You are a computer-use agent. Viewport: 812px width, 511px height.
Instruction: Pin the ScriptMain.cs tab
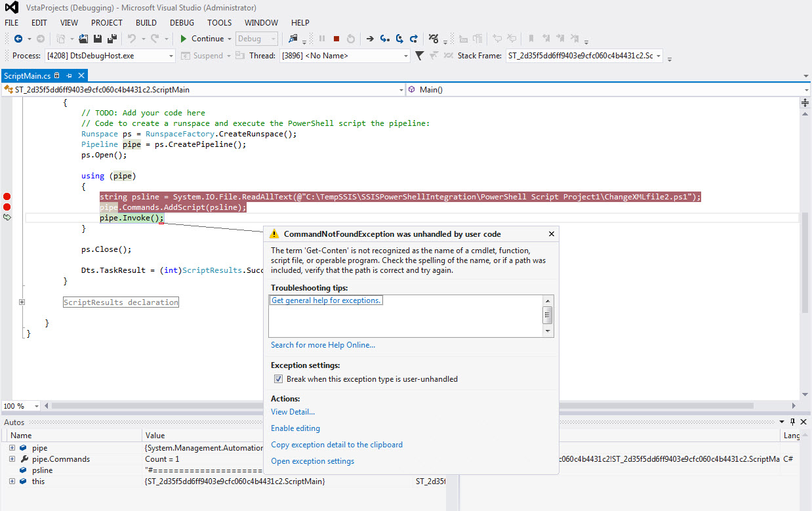point(69,76)
